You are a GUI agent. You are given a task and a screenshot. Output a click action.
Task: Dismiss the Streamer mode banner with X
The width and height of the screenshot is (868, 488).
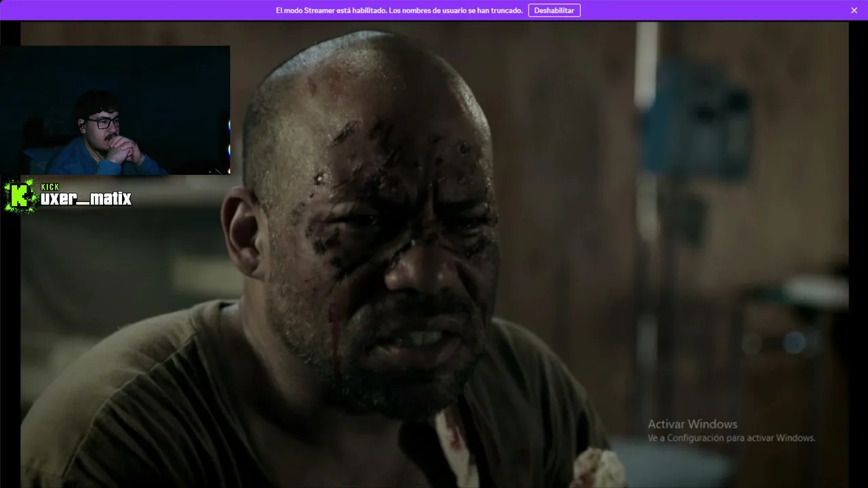(x=854, y=10)
